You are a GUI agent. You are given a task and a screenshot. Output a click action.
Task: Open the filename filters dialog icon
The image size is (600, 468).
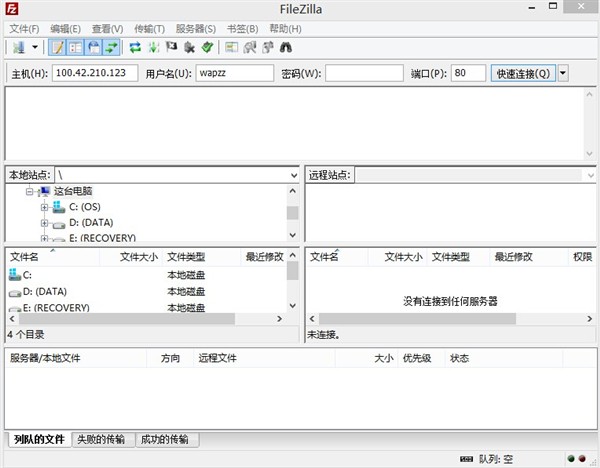(231, 47)
